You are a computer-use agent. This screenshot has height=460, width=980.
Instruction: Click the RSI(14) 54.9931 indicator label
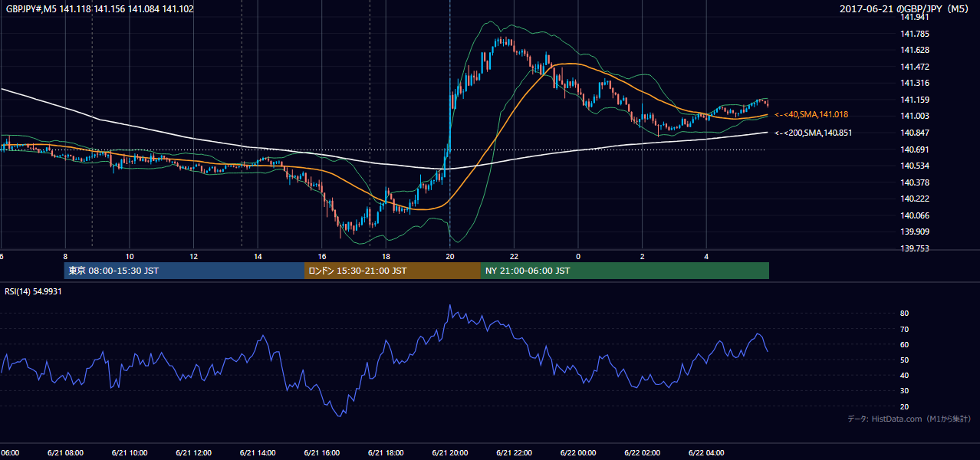(33, 291)
